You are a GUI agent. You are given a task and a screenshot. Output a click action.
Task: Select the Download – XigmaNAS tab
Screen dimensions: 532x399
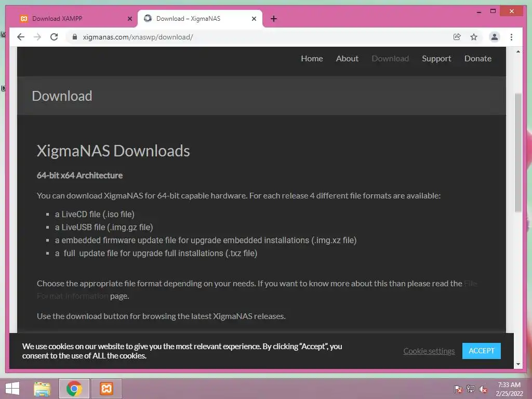click(199, 19)
